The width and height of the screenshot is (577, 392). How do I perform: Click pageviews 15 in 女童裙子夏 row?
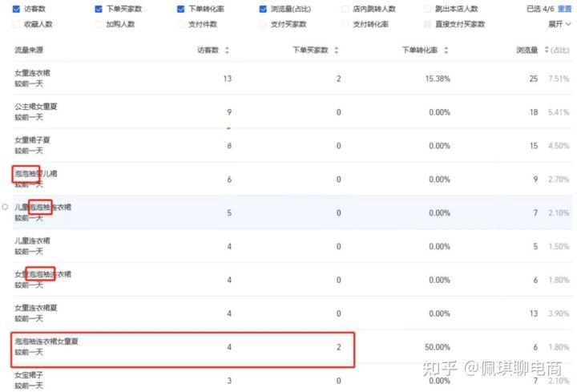coord(534,146)
